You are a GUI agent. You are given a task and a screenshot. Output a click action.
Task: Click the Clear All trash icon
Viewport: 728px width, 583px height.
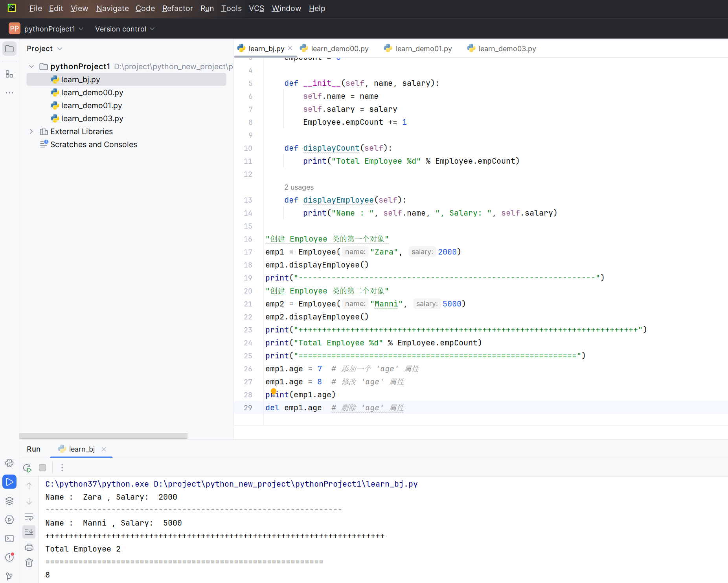tap(29, 563)
